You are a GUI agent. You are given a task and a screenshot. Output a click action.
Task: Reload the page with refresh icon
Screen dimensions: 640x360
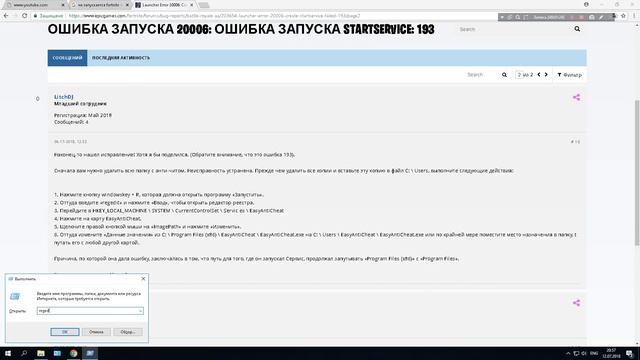tap(24, 16)
